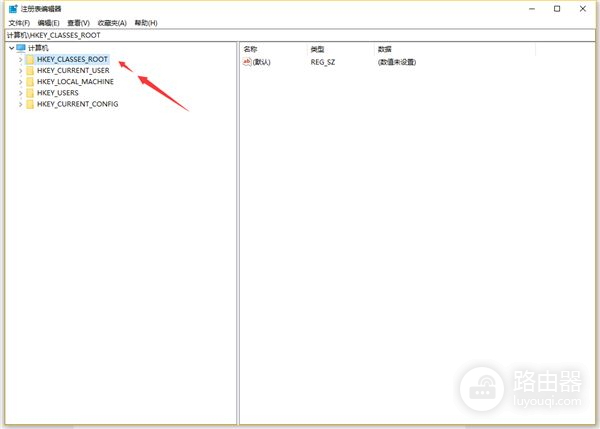Select the 计算机 tree label
This screenshot has height=429, width=600.
38,48
